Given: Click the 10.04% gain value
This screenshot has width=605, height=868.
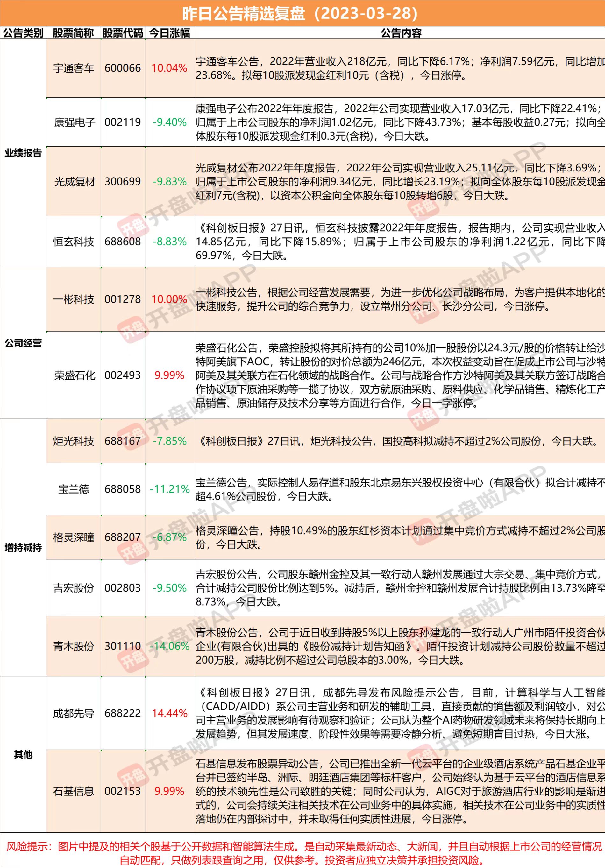Looking at the screenshot, I should [x=169, y=68].
